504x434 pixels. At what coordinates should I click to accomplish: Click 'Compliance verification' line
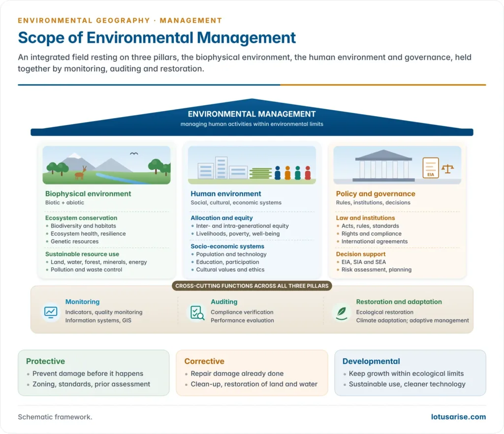[242, 312]
